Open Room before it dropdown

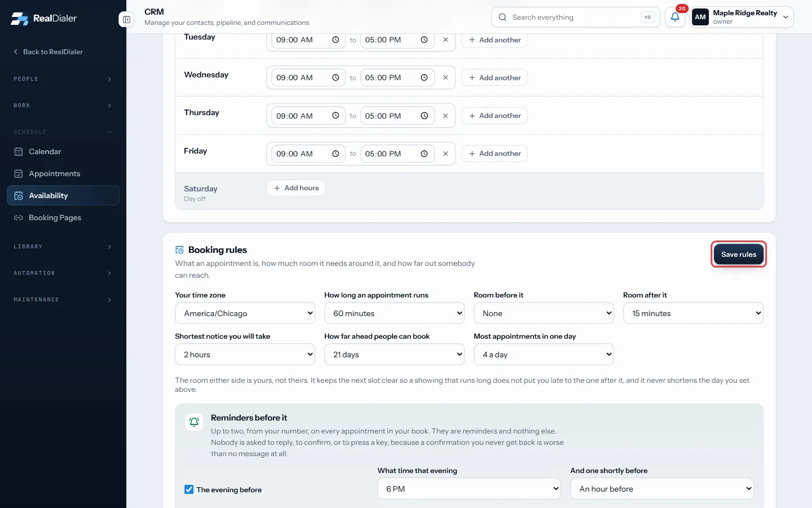(544, 313)
